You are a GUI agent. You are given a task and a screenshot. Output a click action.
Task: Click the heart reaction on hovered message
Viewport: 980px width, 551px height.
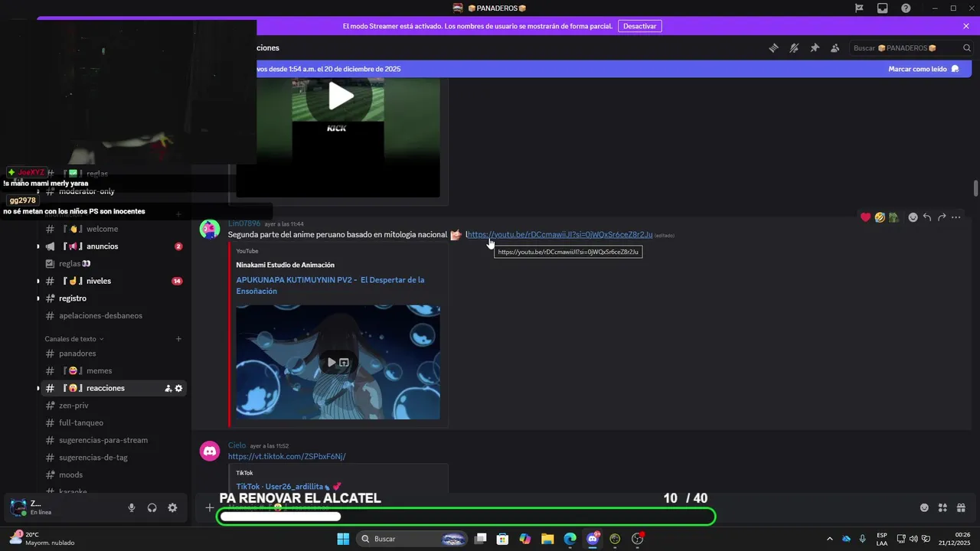[x=866, y=217]
